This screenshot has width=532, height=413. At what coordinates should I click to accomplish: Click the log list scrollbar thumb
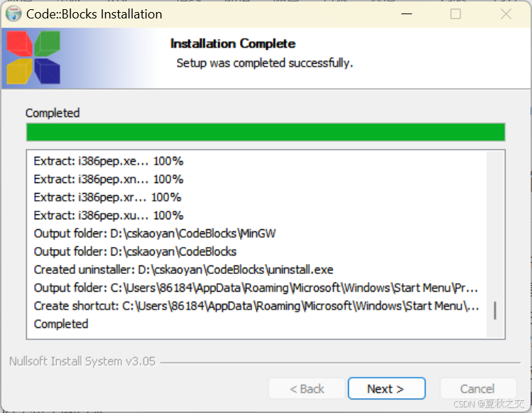point(495,310)
